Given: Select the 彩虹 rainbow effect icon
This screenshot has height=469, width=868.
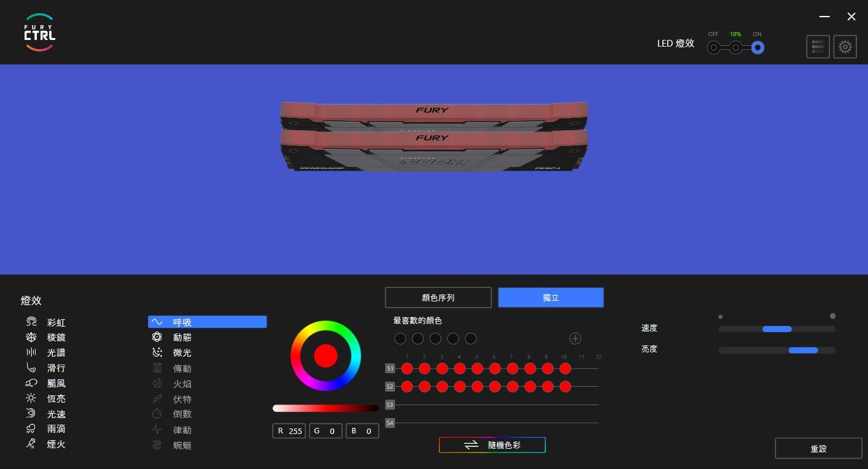Looking at the screenshot, I should point(31,322).
